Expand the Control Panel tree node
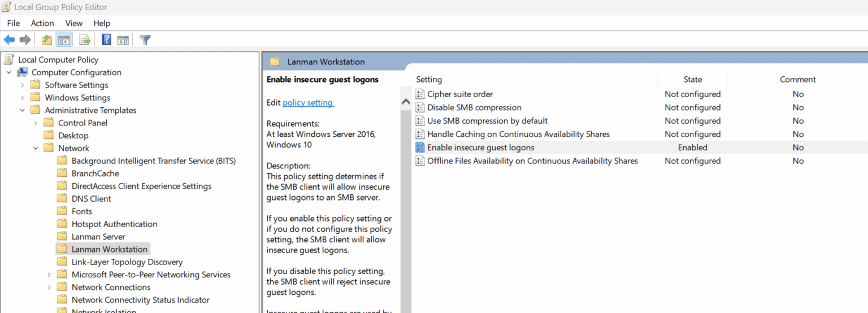Image resolution: width=868 pixels, height=313 pixels. tap(36, 123)
